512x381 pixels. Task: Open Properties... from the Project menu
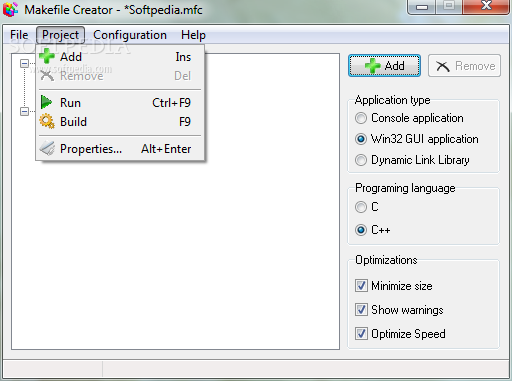[x=120, y=149]
